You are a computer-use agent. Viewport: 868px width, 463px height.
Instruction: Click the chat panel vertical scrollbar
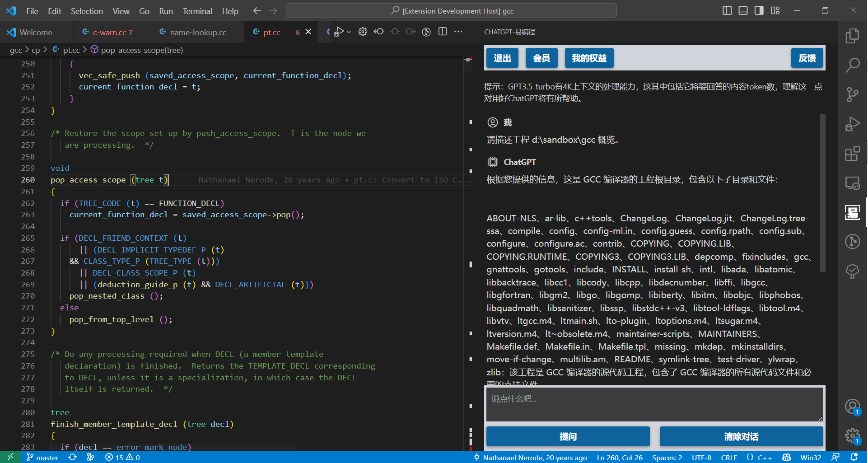[x=822, y=193]
